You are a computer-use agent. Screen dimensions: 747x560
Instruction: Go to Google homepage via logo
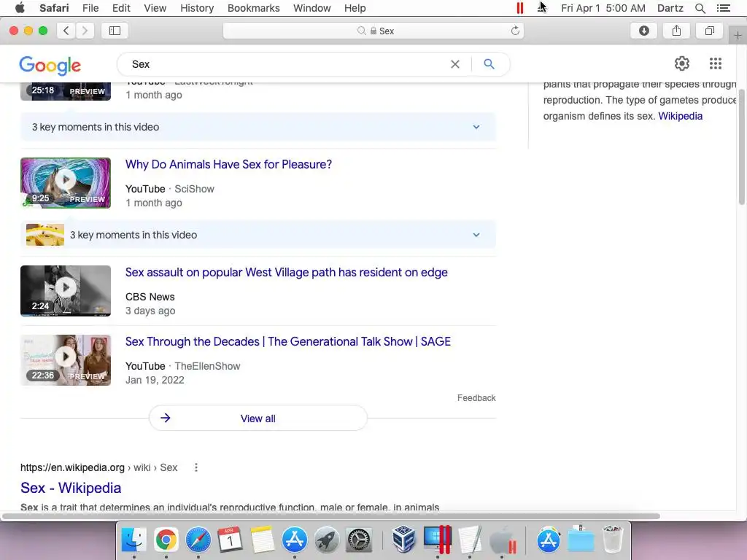tap(50, 66)
